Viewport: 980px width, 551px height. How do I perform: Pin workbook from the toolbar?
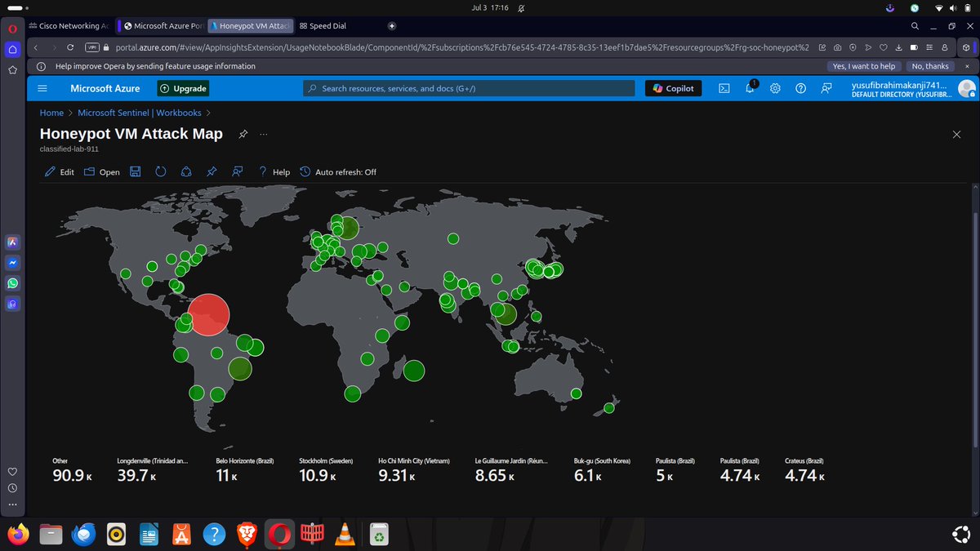(x=212, y=171)
